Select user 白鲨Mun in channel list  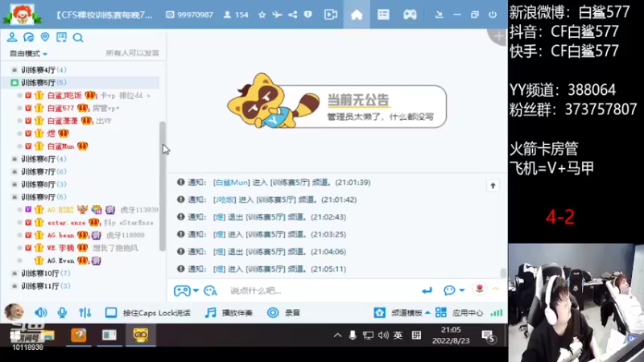[x=60, y=146]
